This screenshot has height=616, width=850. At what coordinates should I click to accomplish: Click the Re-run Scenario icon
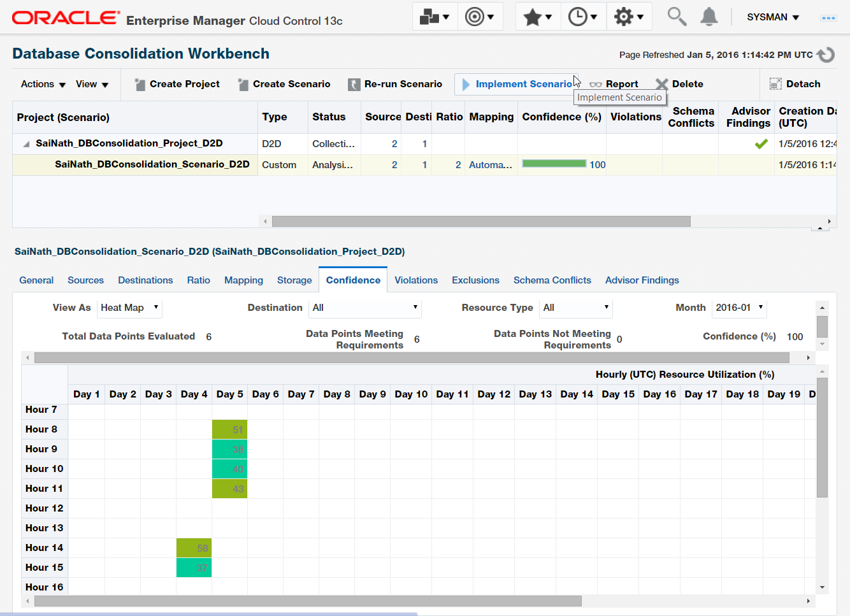tap(354, 84)
